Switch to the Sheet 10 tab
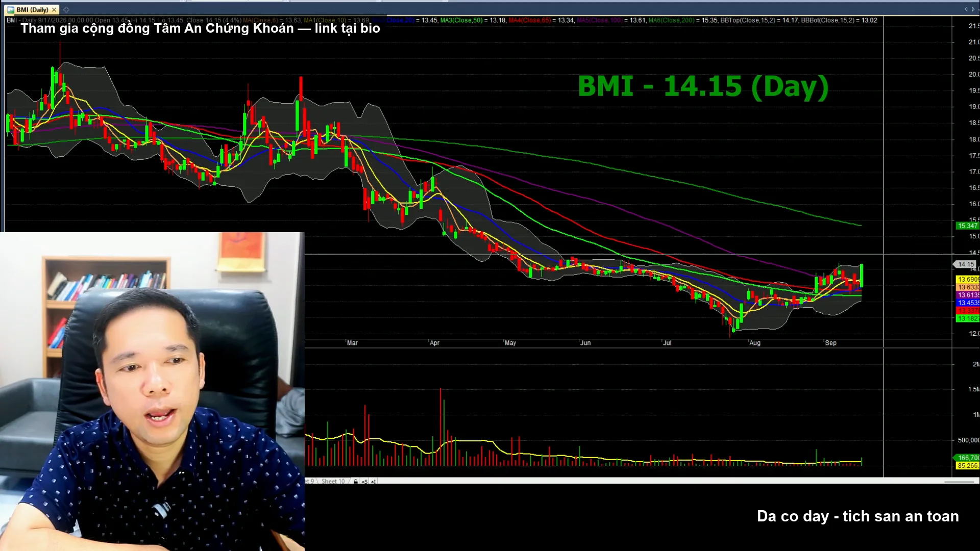The image size is (980, 551). (x=333, y=481)
